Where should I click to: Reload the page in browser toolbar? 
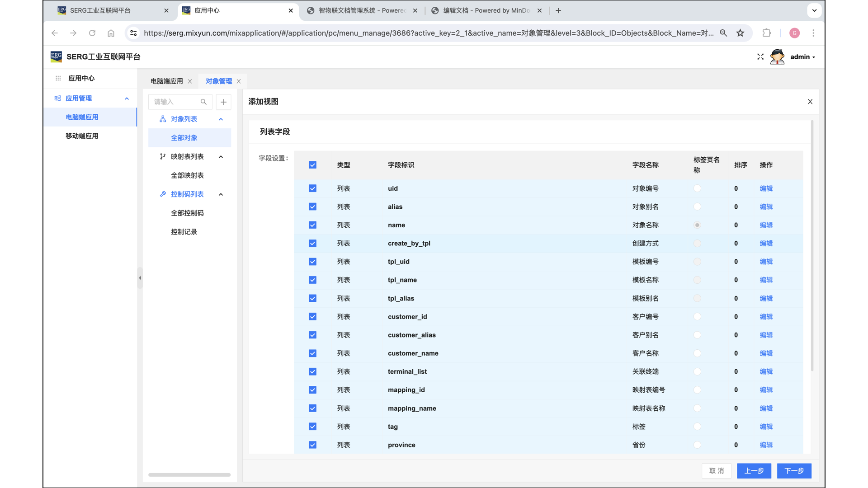tap(92, 33)
